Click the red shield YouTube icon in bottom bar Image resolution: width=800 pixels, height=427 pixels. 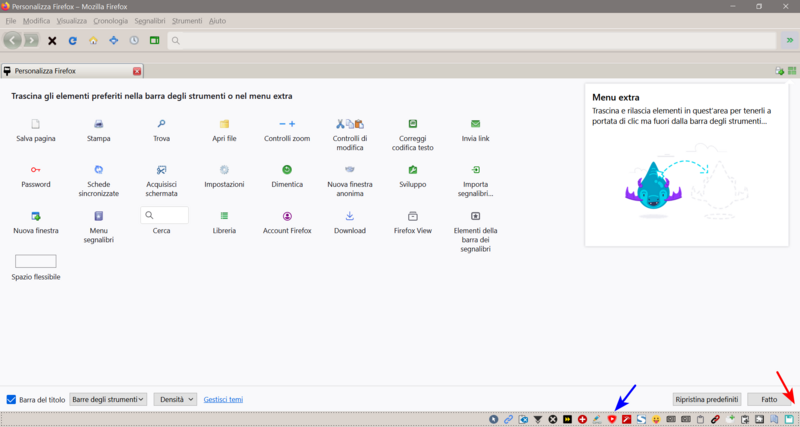coord(612,419)
